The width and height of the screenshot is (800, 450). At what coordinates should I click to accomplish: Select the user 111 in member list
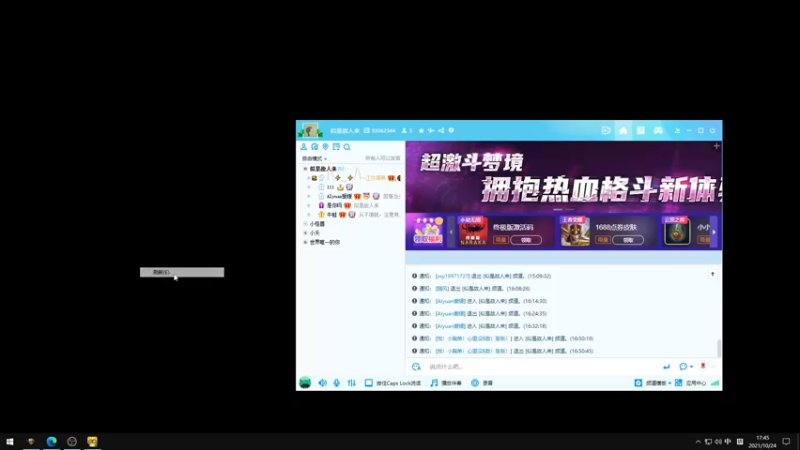point(330,187)
